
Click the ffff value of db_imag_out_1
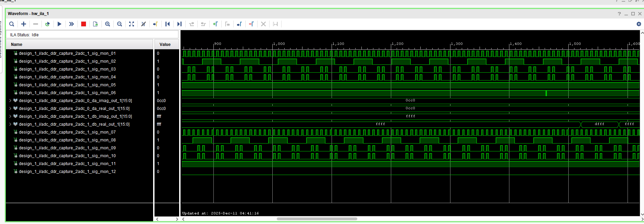pyautogui.click(x=159, y=116)
